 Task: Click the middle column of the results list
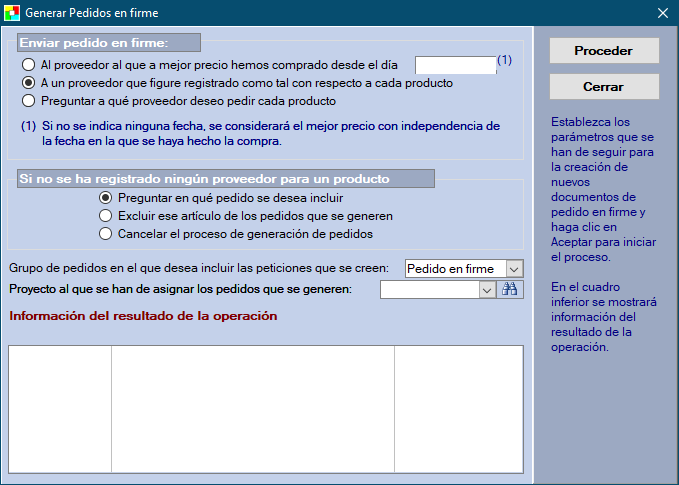[x=252, y=408]
